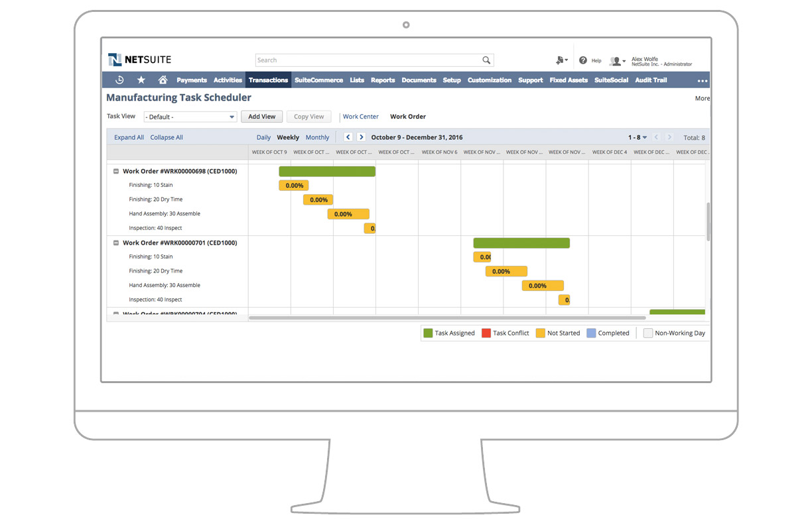Open the Create New menu icon
The image size is (812, 525).
tap(561, 60)
